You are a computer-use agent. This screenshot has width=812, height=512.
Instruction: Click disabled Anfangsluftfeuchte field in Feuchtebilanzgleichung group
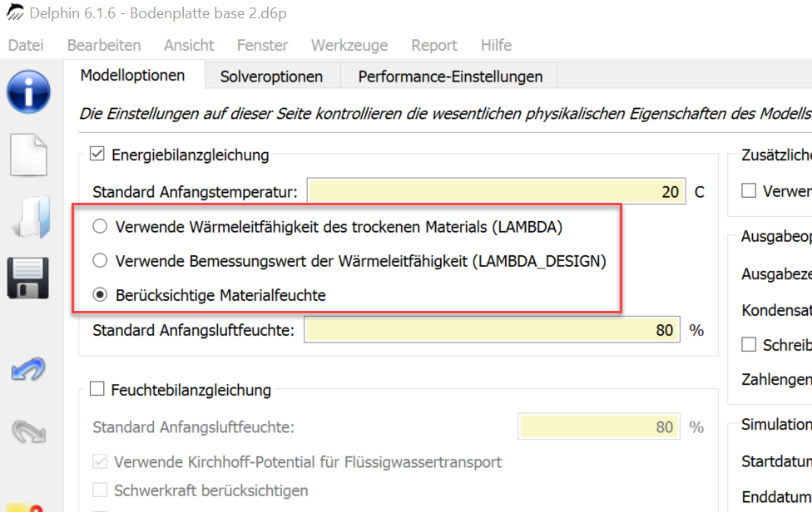[x=599, y=426]
